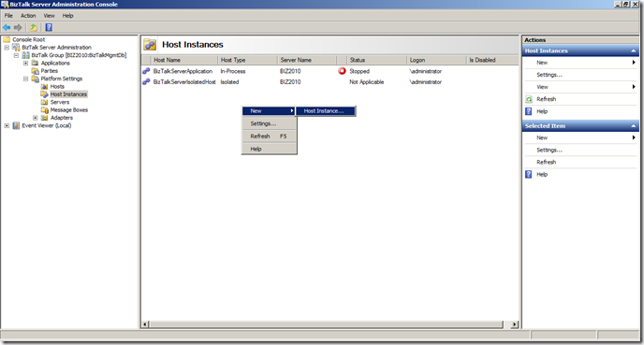
Task: Click View under Host Instances actions
Action: (542, 87)
